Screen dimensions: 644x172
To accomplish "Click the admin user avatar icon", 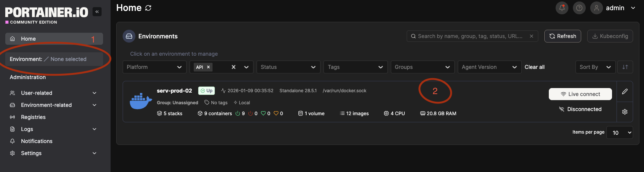I will [597, 8].
